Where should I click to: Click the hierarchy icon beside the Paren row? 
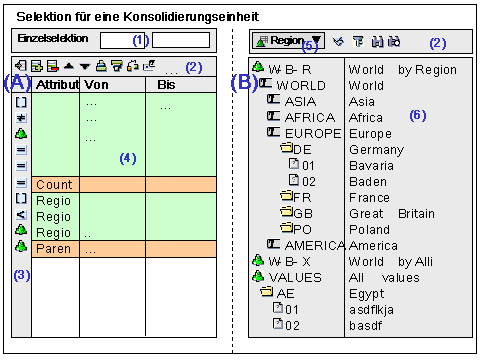(x=21, y=247)
